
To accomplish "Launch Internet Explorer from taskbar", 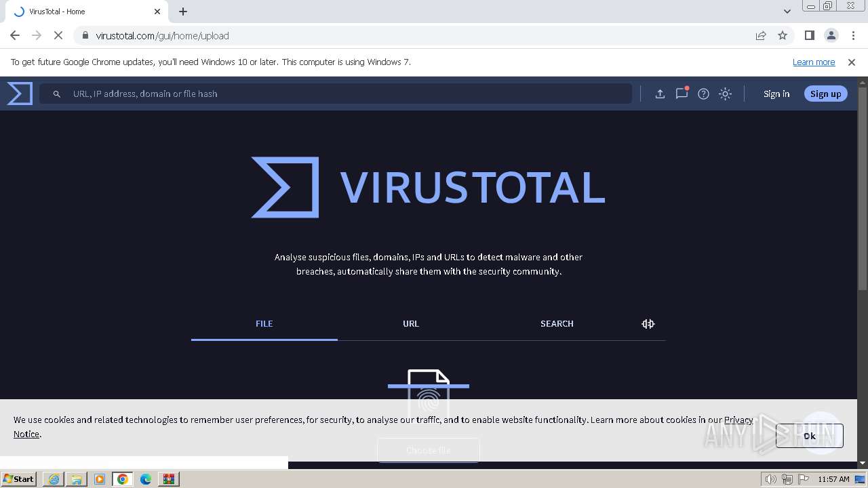I will tap(54, 479).
